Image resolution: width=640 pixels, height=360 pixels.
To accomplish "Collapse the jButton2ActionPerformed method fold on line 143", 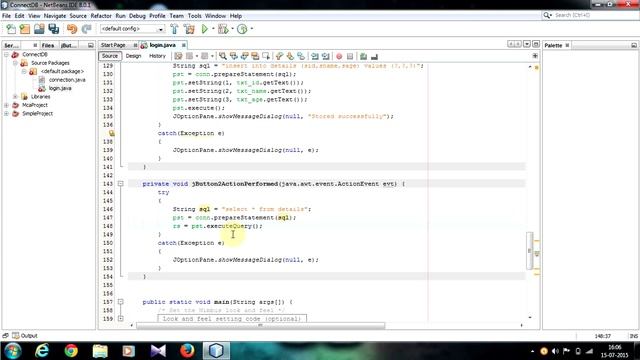I will [120, 184].
